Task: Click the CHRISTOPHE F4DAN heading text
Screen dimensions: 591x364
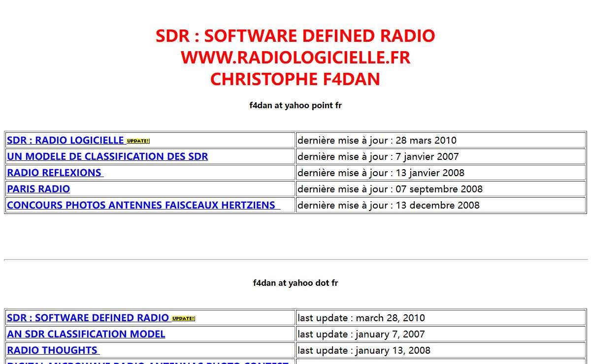Action: (295, 79)
